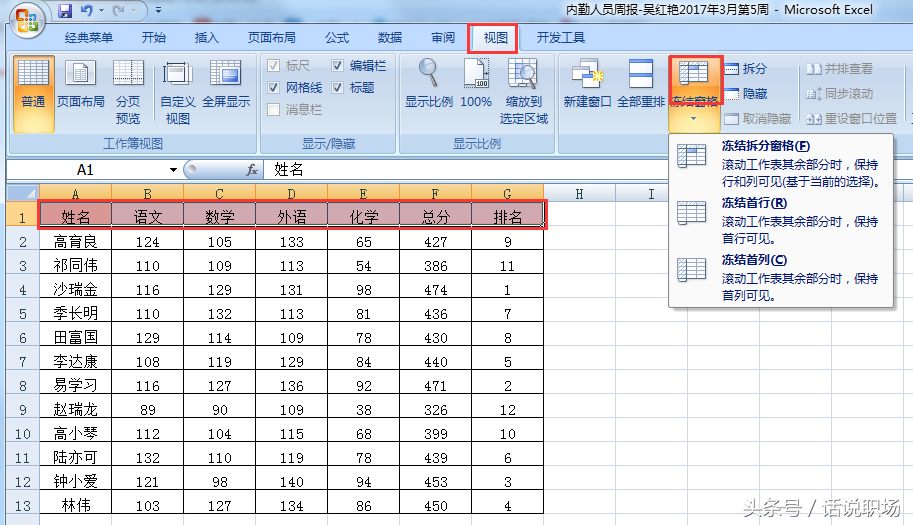The image size is (913, 525).
Task: Open customize quick access toolbar arrow
Action: (158, 10)
